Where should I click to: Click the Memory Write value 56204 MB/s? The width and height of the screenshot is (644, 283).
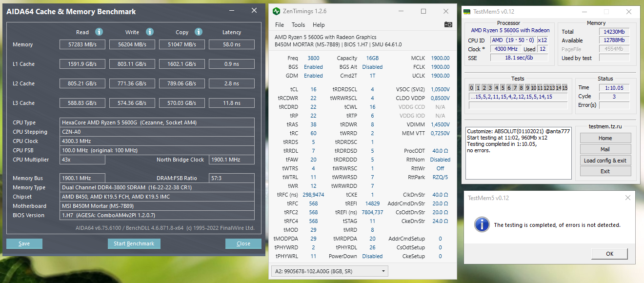click(x=133, y=44)
